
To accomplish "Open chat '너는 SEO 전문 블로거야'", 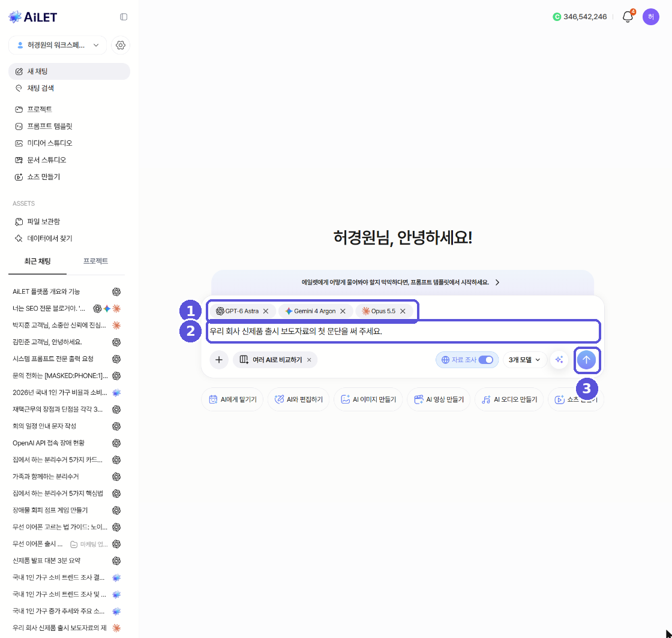I will [x=67, y=308].
